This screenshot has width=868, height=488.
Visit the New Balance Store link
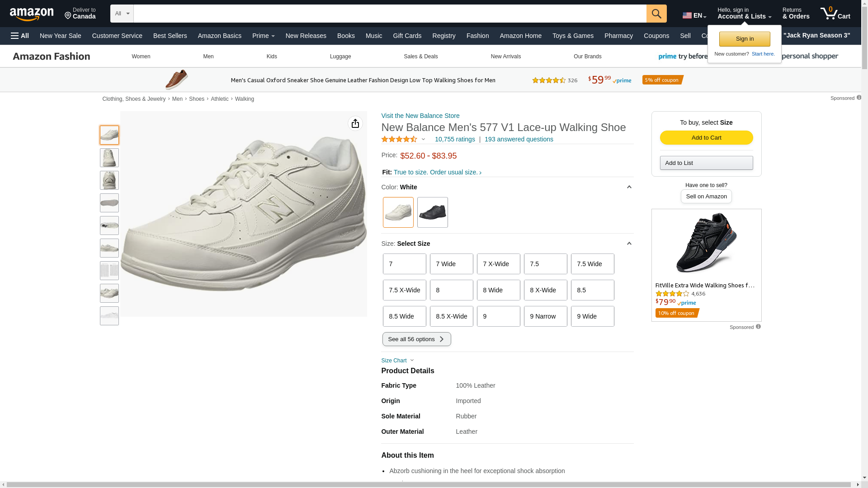coord(420,116)
